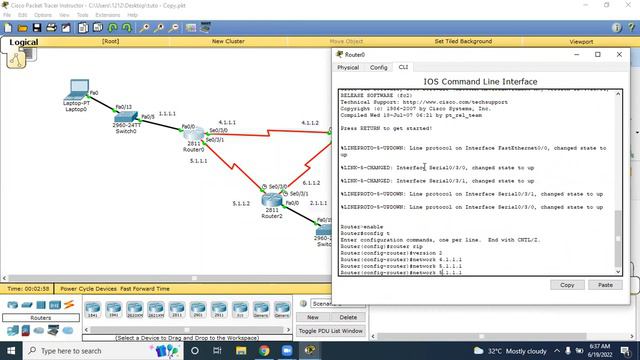Click Router0 in the workspace

[193, 134]
